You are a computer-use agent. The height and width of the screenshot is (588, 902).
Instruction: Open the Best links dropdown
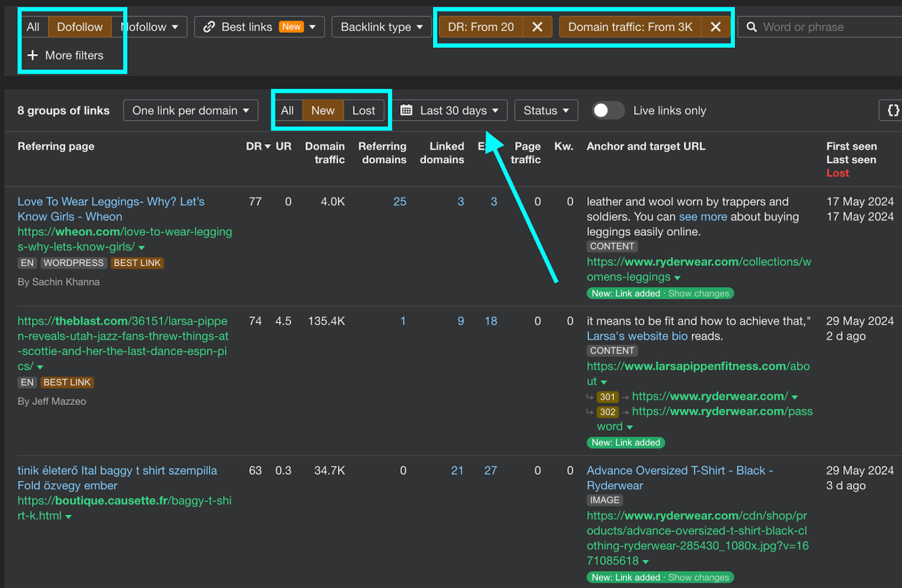tap(259, 27)
